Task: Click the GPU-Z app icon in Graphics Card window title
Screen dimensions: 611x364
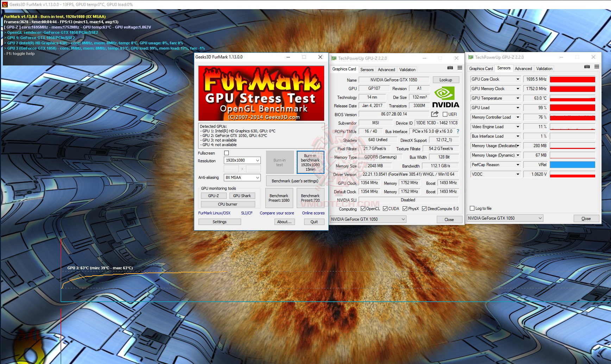Action: [x=334, y=58]
